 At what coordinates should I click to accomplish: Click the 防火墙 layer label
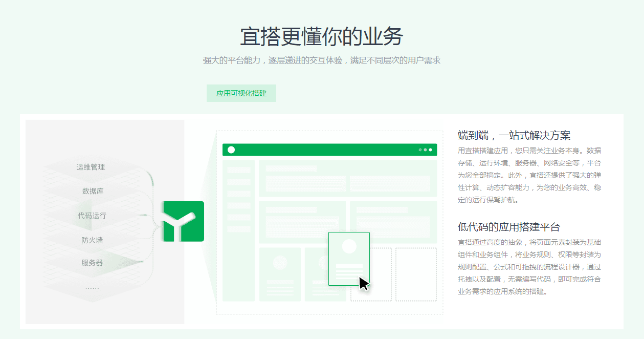(x=92, y=240)
